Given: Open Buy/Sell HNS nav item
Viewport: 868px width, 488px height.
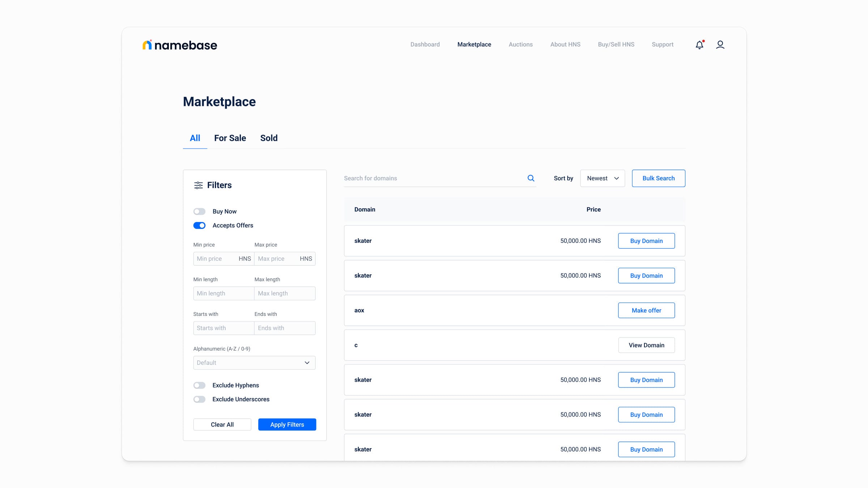Looking at the screenshot, I should click(616, 44).
